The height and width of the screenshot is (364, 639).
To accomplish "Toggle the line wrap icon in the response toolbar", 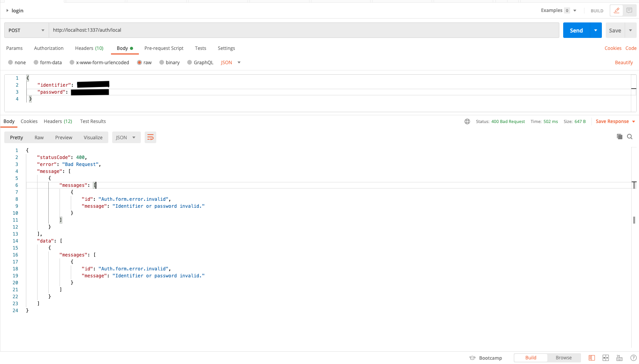I will point(150,137).
